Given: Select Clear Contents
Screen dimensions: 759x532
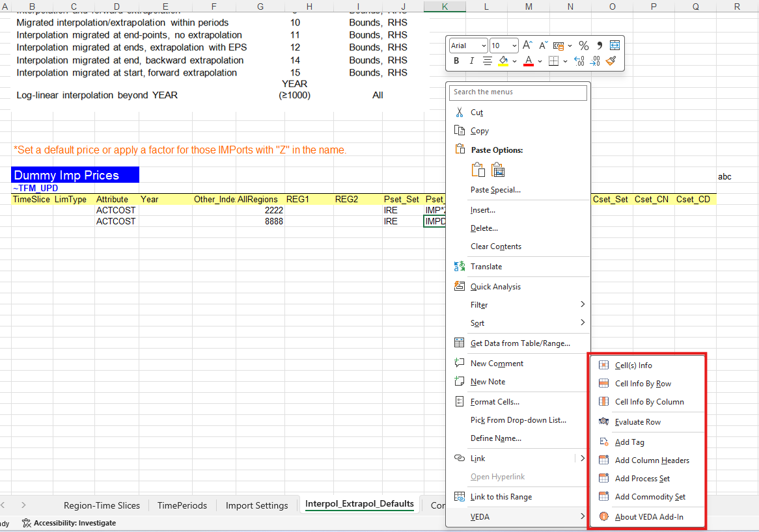Looking at the screenshot, I should click(518, 246).
